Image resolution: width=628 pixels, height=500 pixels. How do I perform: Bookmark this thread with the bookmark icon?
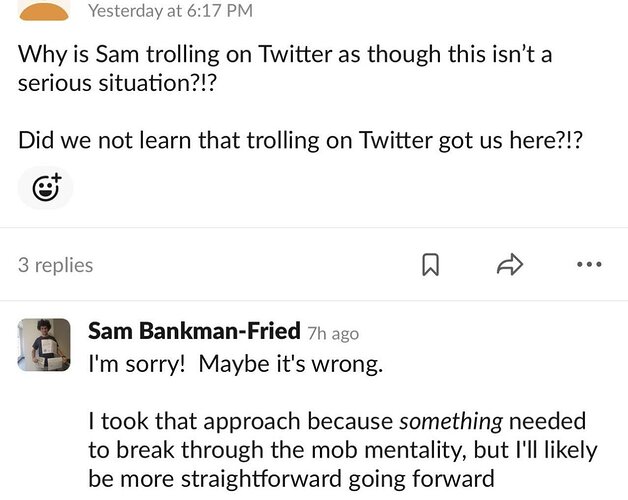tap(431, 264)
